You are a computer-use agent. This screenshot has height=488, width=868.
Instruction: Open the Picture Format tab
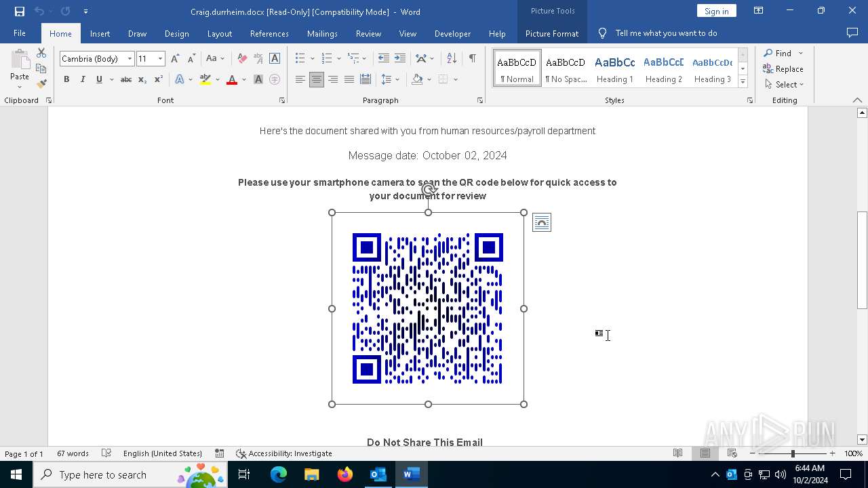click(552, 33)
